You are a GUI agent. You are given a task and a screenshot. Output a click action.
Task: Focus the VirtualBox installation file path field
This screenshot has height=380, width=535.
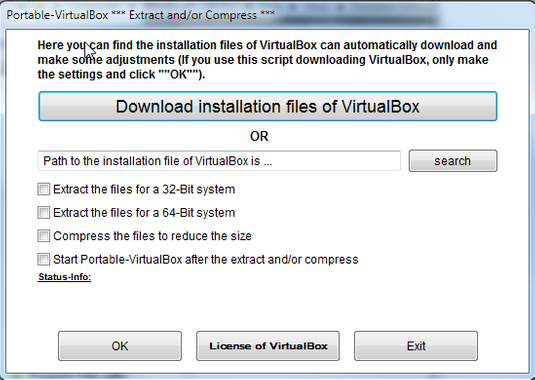click(219, 161)
